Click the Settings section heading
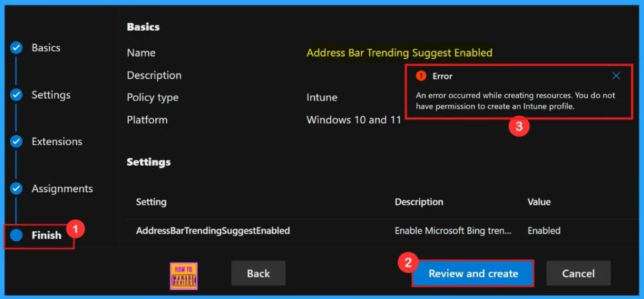The width and height of the screenshot is (644, 299). 148,162
